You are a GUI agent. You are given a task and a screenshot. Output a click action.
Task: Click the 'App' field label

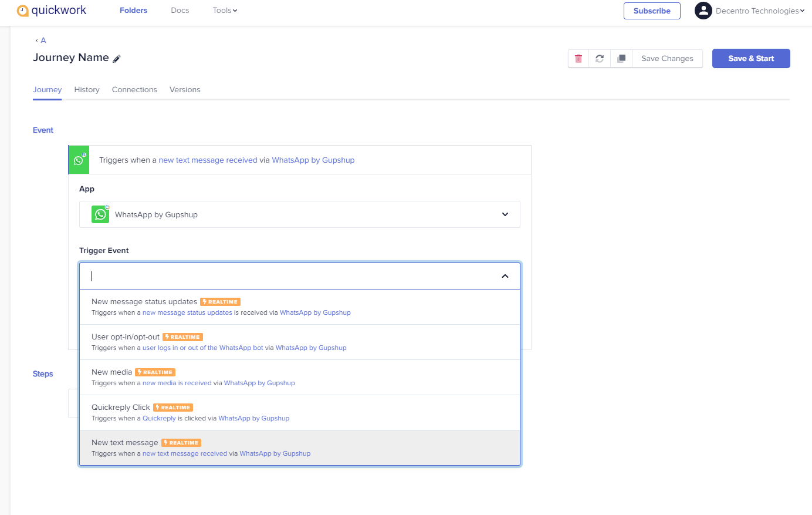tap(87, 189)
